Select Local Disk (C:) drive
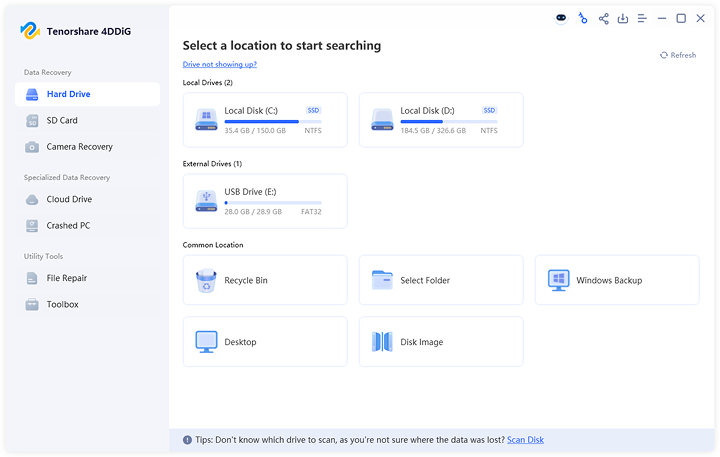The image size is (720, 457). [x=265, y=120]
